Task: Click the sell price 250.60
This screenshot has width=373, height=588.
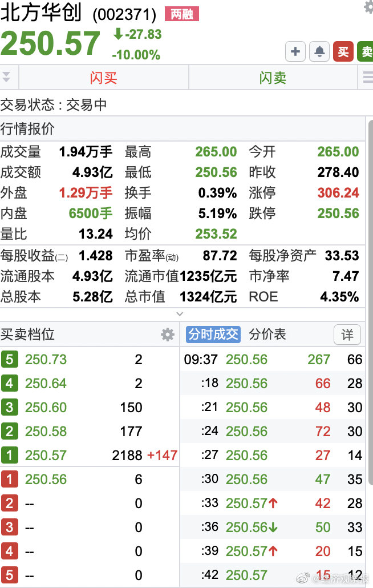Action: tap(46, 407)
